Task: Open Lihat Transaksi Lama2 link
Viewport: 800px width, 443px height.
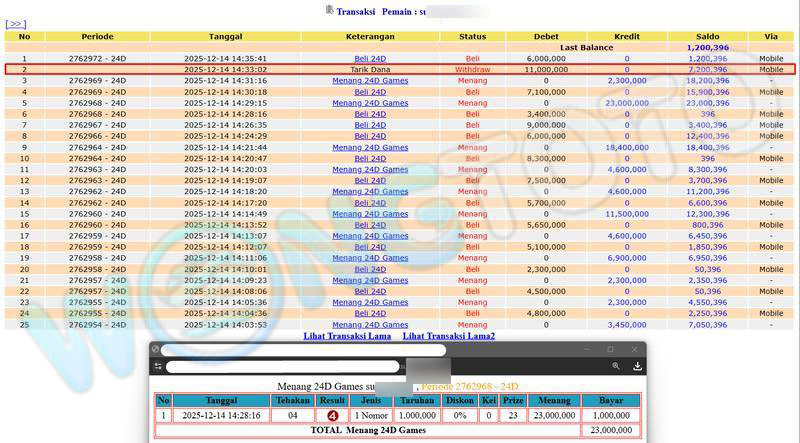Action: [x=448, y=336]
